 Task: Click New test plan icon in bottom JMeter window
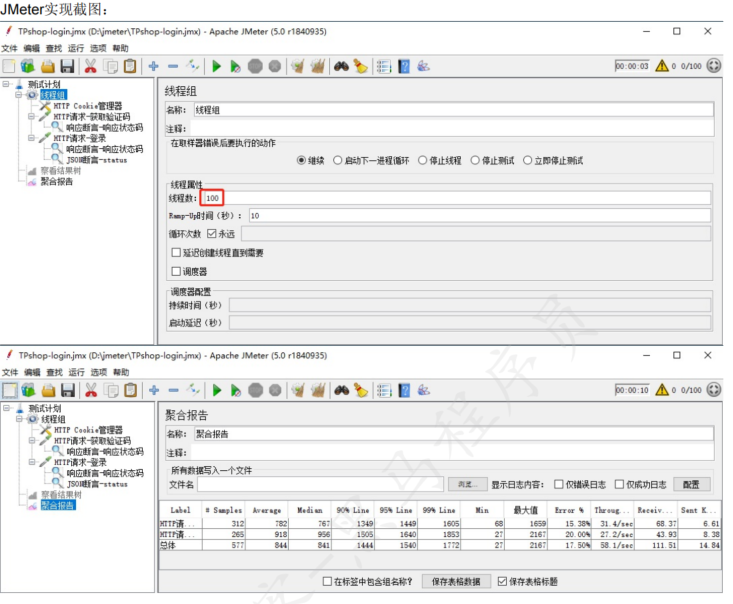9,390
